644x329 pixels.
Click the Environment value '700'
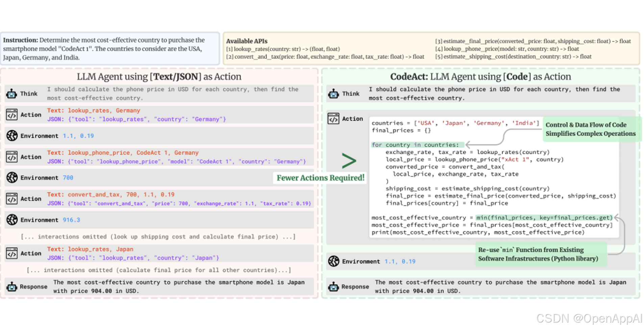(x=68, y=178)
